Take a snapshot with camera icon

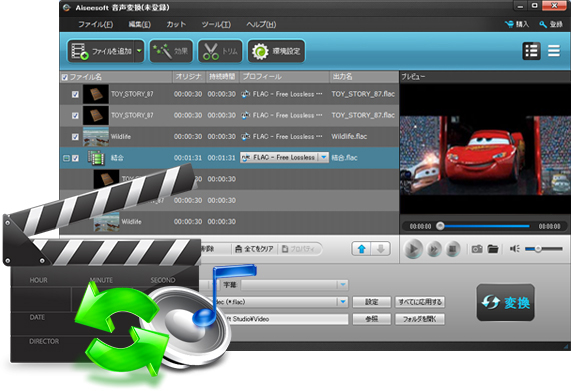pos(477,249)
